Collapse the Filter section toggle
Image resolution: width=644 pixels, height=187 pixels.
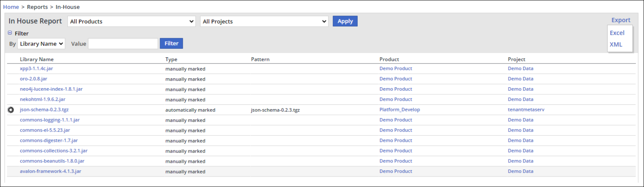pos(10,33)
